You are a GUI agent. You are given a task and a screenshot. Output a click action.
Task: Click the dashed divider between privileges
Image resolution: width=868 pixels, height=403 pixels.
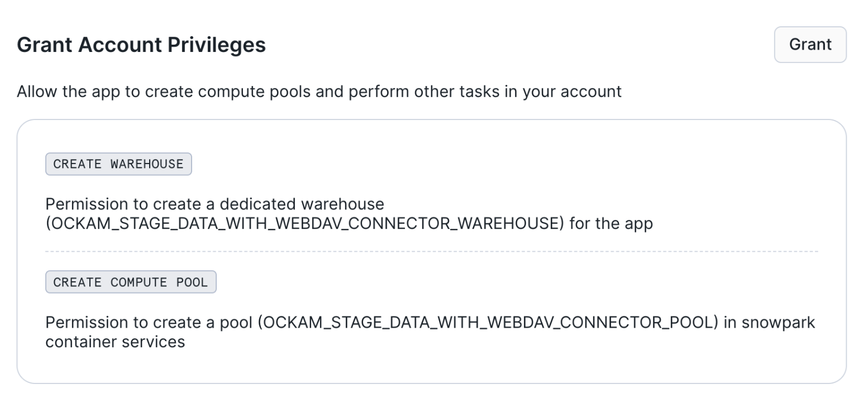pos(431,252)
